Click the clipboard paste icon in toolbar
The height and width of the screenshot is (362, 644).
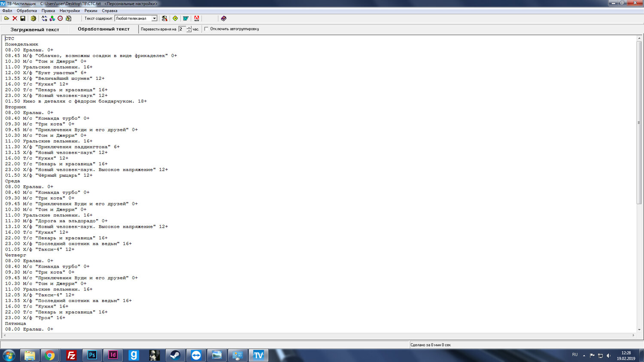69,18
